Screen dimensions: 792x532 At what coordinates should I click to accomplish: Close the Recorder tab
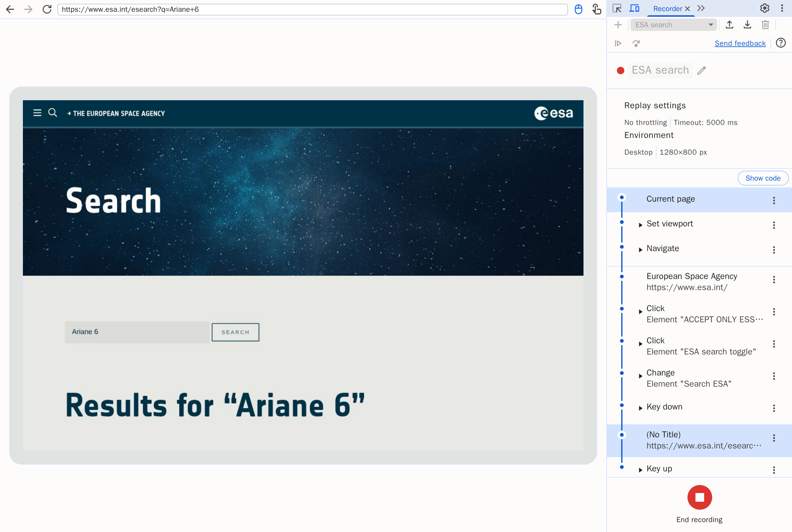click(x=687, y=8)
